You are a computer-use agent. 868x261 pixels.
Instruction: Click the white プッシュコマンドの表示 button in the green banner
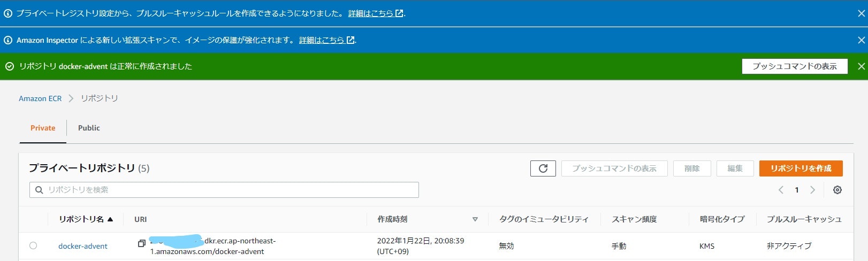point(795,66)
